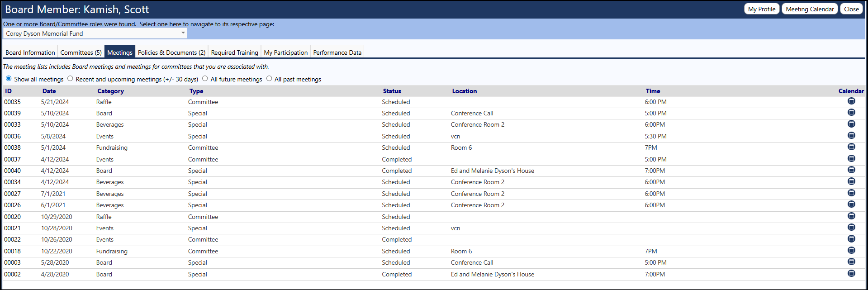Image resolution: width=868 pixels, height=290 pixels.
Task: Click Fundraising category in row 00038
Action: coord(112,147)
